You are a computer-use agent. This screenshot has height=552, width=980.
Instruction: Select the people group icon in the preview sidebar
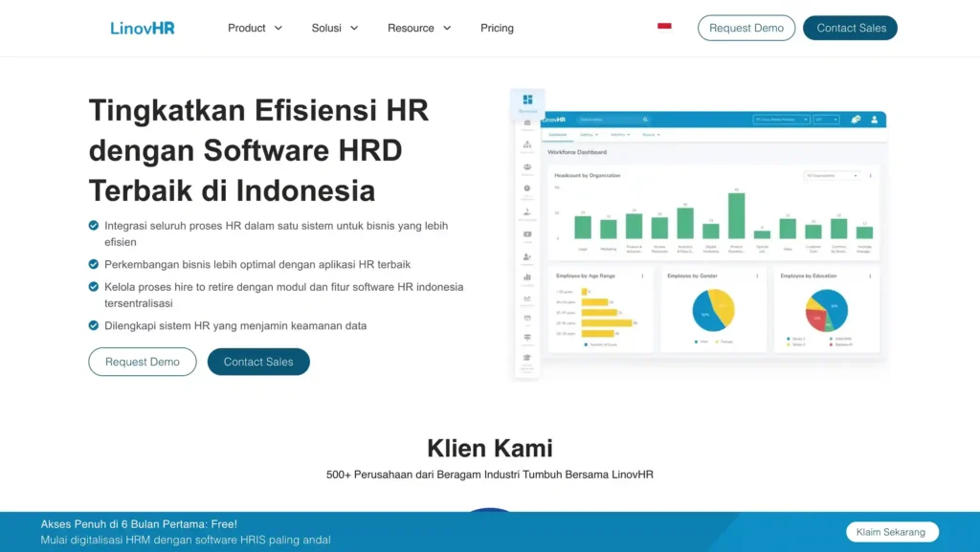point(527,166)
